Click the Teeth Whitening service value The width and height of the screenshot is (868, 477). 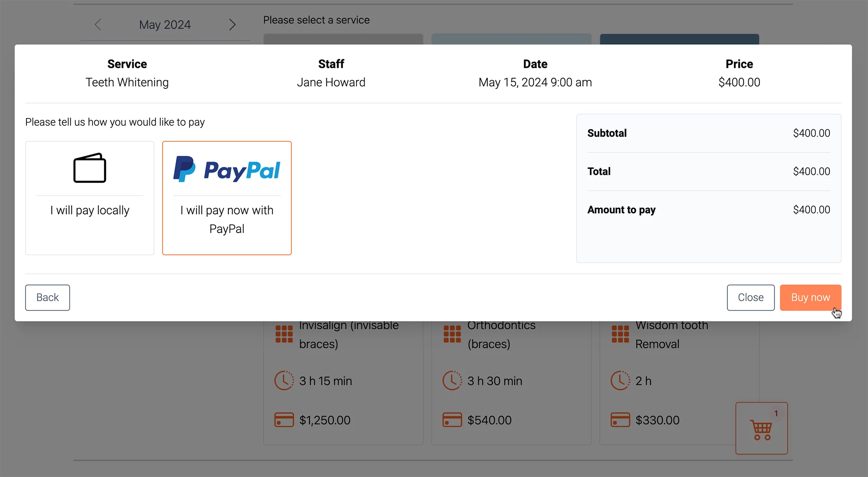coord(127,82)
